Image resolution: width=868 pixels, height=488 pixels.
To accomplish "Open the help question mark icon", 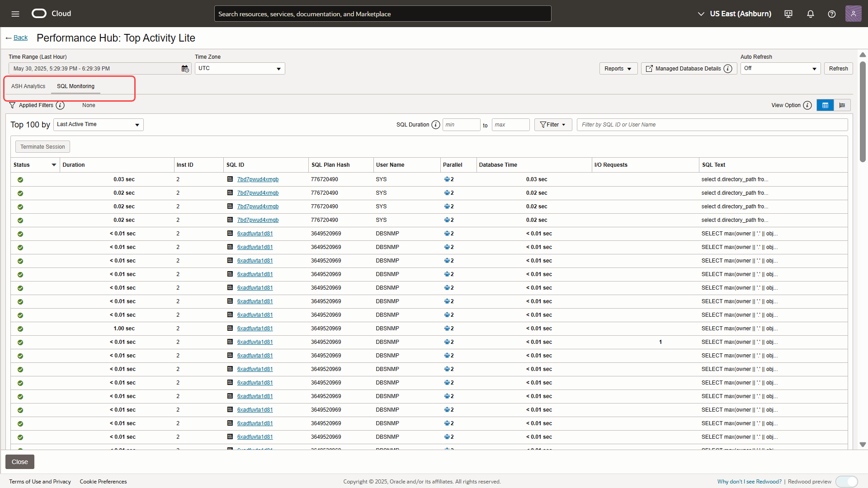I will tap(831, 14).
